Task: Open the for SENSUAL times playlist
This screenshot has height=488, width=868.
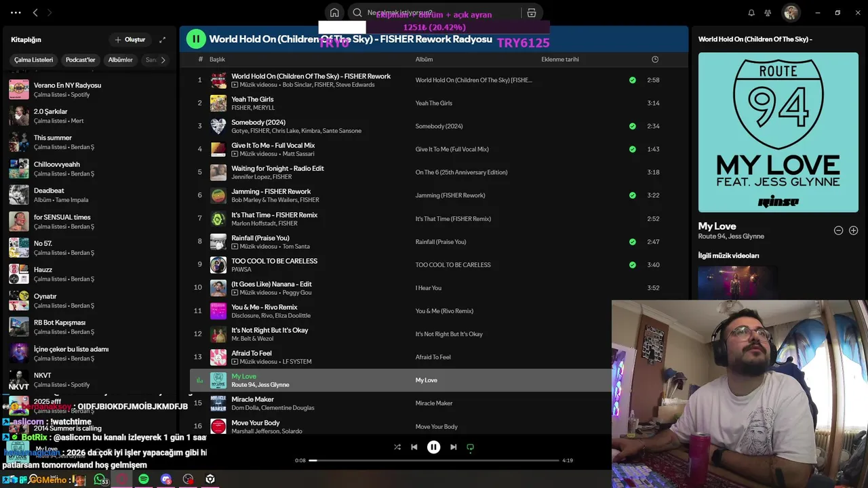Action: pos(90,222)
